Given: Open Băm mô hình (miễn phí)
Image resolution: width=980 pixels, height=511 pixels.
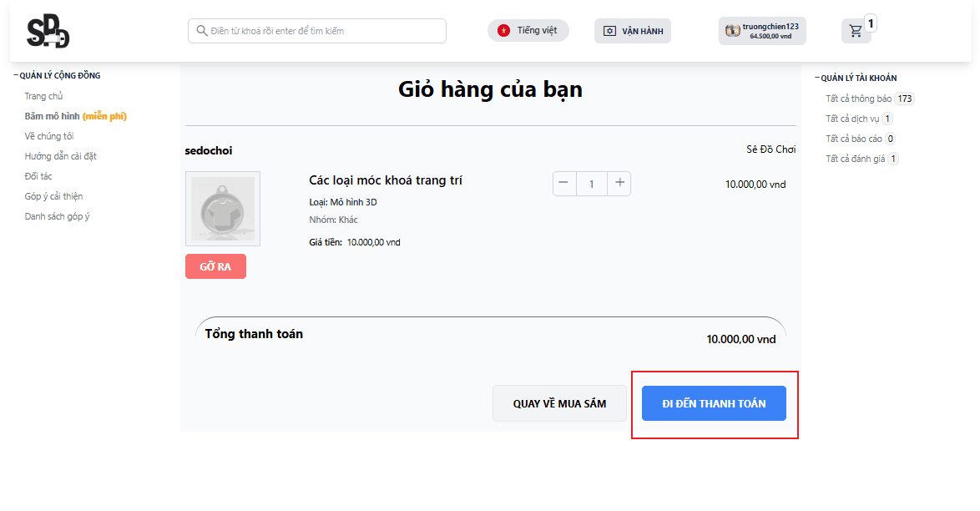Looking at the screenshot, I should pyautogui.click(x=75, y=116).
